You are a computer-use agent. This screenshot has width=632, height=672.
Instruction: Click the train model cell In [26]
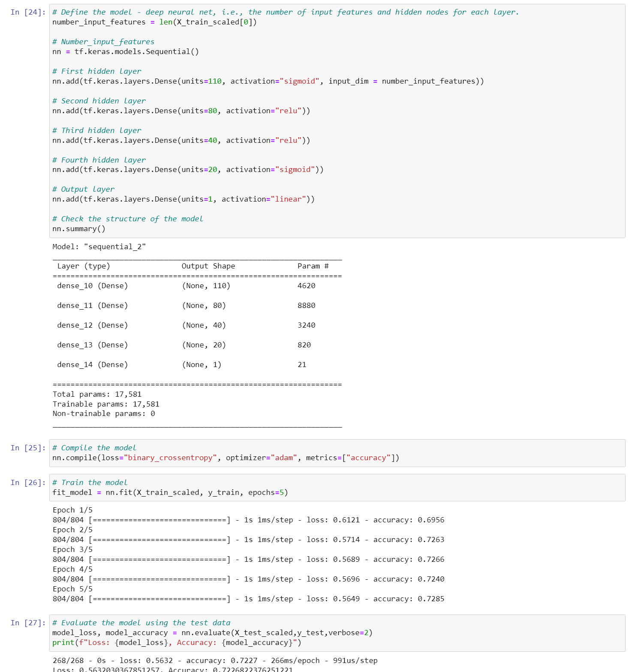pyautogui.click(x=27, y=482)
